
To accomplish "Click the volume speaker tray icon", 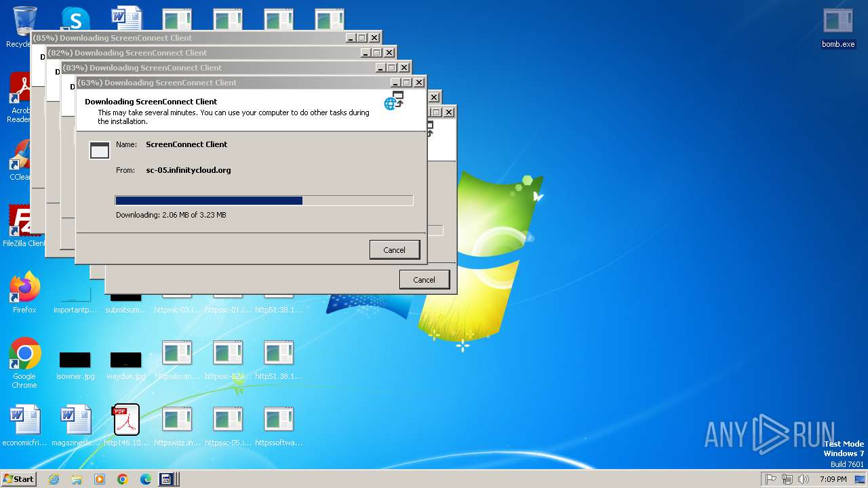I will 804,479.
